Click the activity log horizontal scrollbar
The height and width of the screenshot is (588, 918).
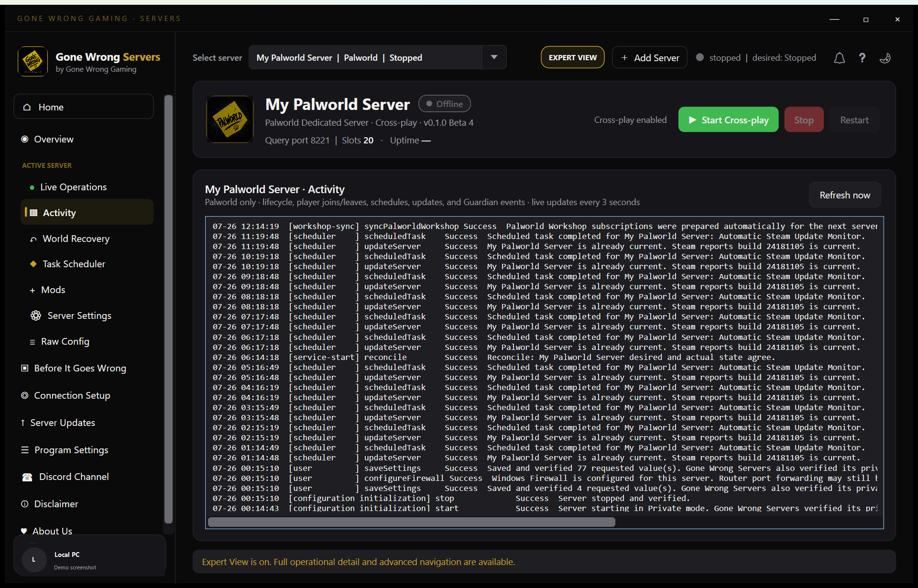(x=411, y=522)
